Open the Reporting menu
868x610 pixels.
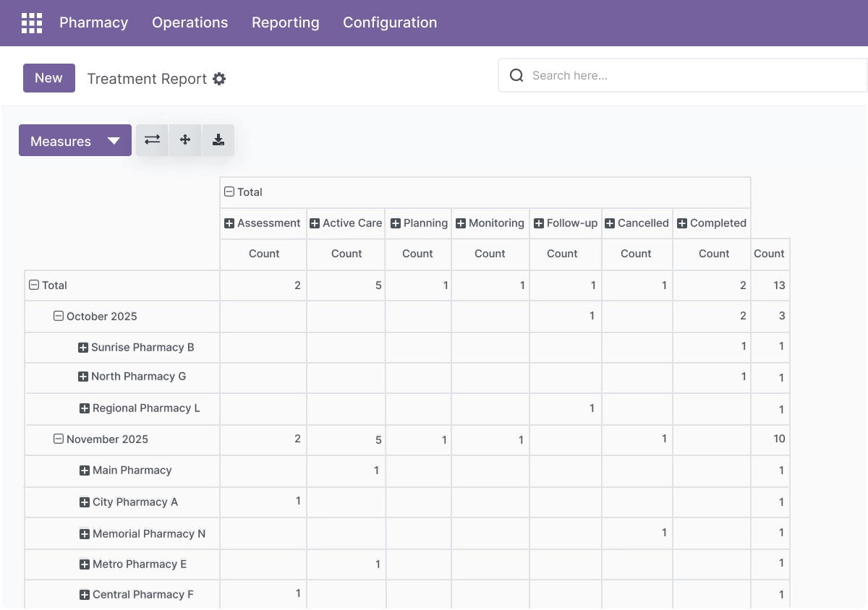click(285, 22)
